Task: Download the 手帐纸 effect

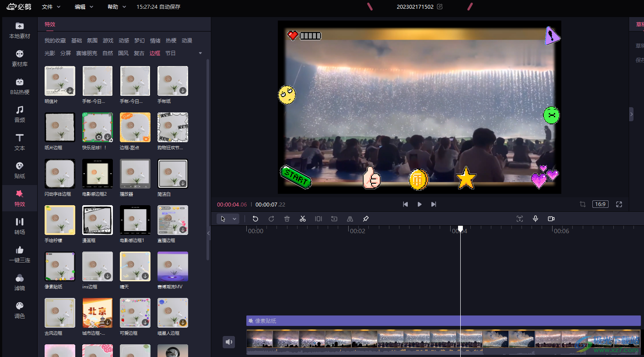Action: pos(183,91)
